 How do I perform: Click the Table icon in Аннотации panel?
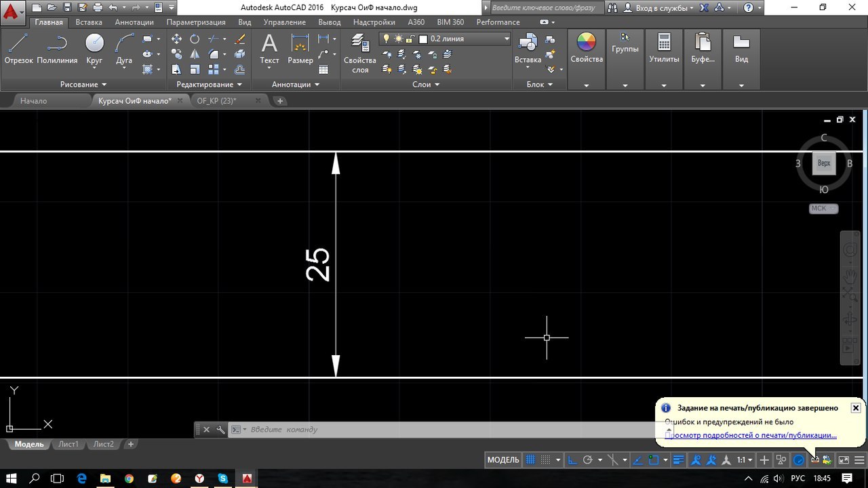pyautogui.click(x=323, y=69)
